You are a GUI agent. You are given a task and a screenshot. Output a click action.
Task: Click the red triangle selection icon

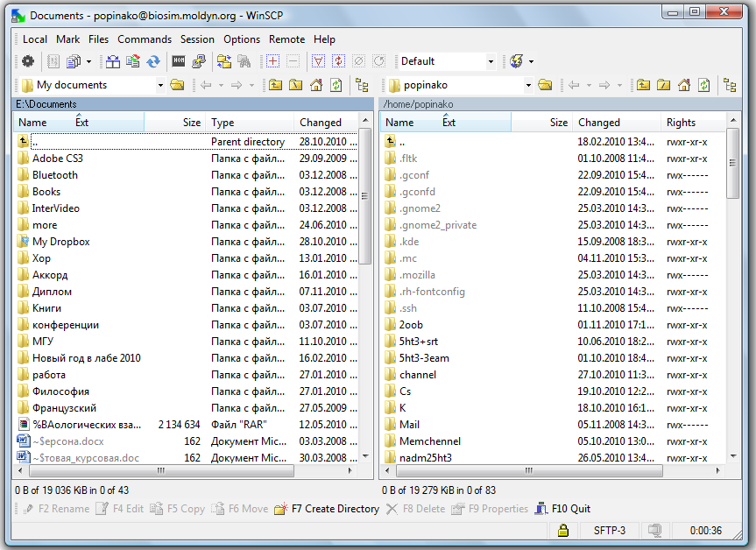coord(318,61)
